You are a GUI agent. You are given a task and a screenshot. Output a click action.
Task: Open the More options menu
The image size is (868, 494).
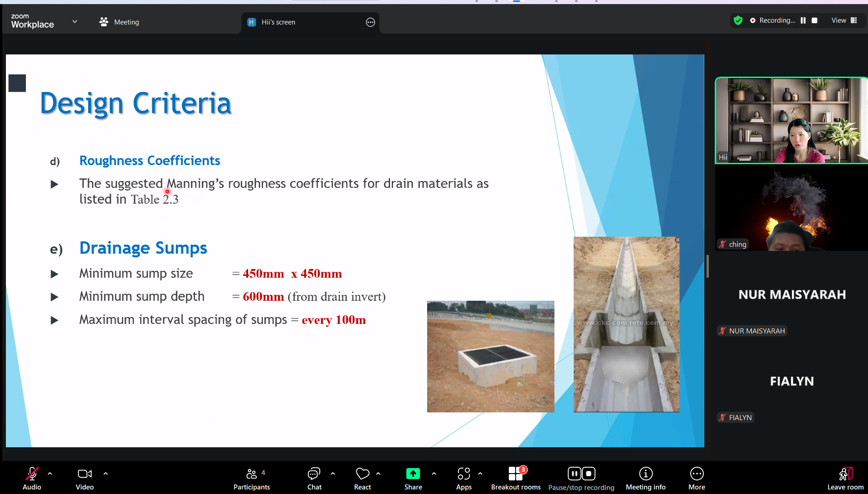tap(697, 479)
